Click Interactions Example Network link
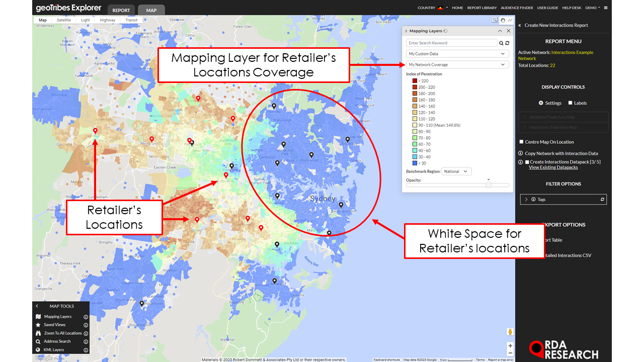Viewport: 644px width, 362px height. point(555,55)
